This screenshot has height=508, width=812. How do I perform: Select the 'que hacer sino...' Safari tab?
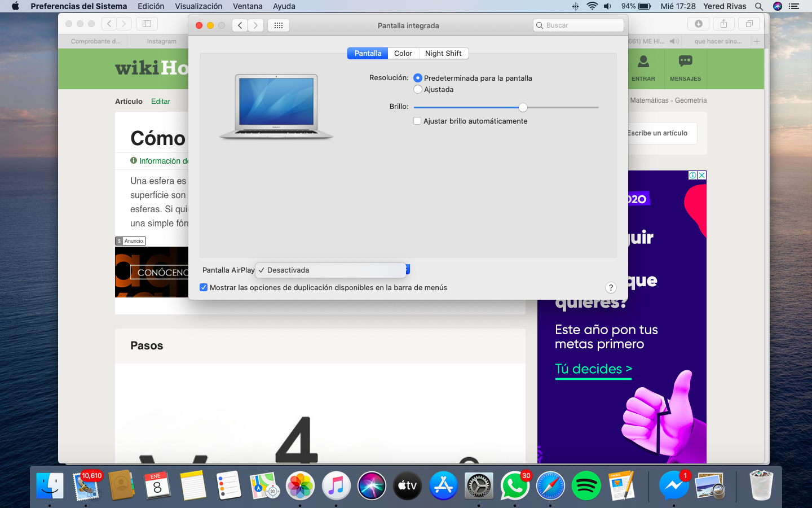click(717, 41)
